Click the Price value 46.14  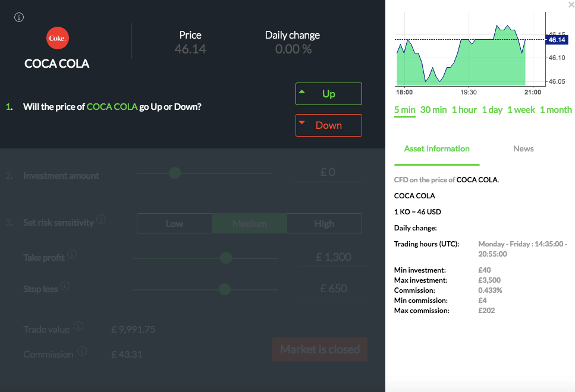[x=190, y=49]
